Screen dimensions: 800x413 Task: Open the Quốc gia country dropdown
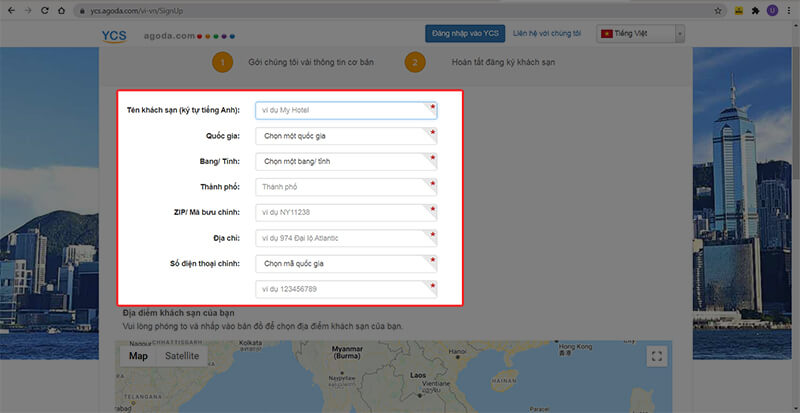[x=345, y=136]
